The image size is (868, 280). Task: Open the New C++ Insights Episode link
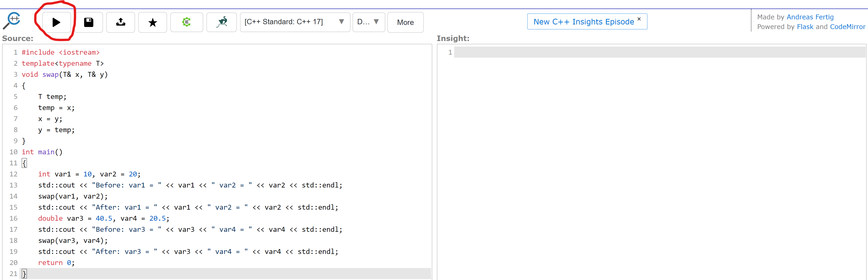(x=584, y=22)
